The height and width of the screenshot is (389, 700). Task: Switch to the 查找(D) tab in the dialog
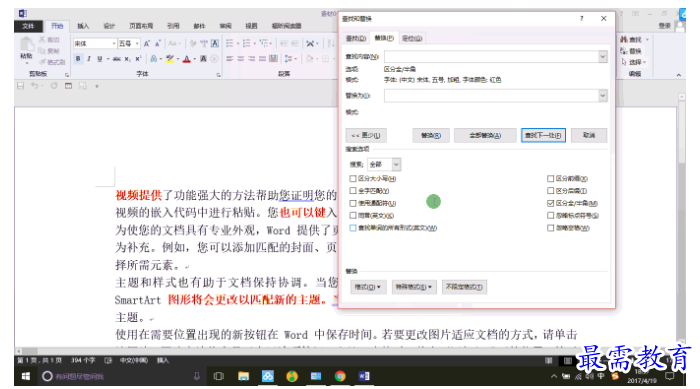pos(356,38)
